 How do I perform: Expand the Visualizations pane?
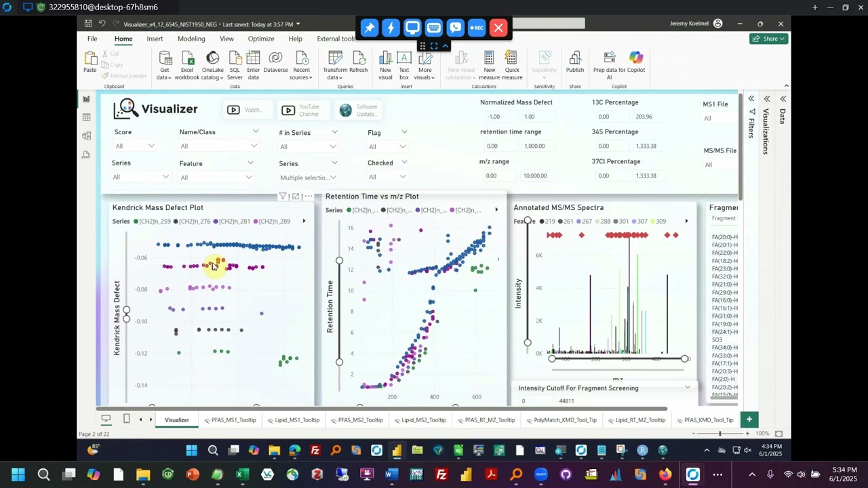pos(767,99)
